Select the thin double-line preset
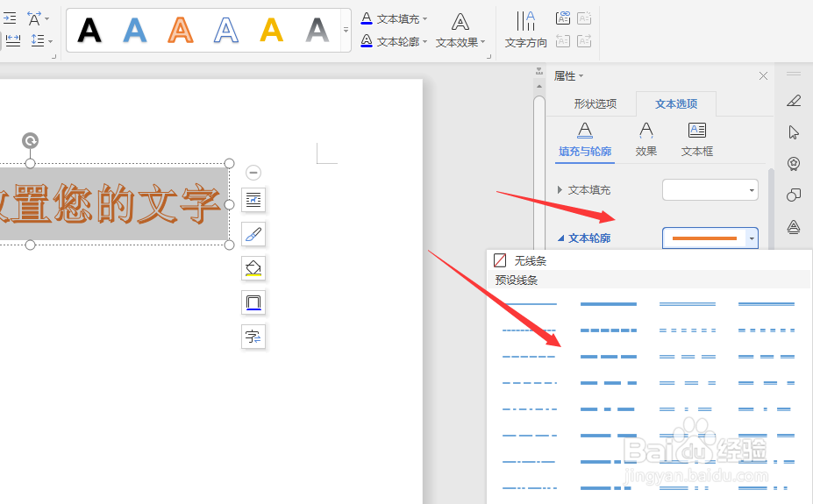 [x=688, y=304]
